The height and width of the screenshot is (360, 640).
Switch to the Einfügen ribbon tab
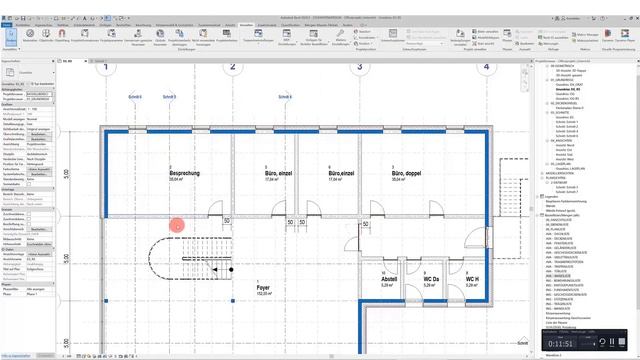click(105, 25)
